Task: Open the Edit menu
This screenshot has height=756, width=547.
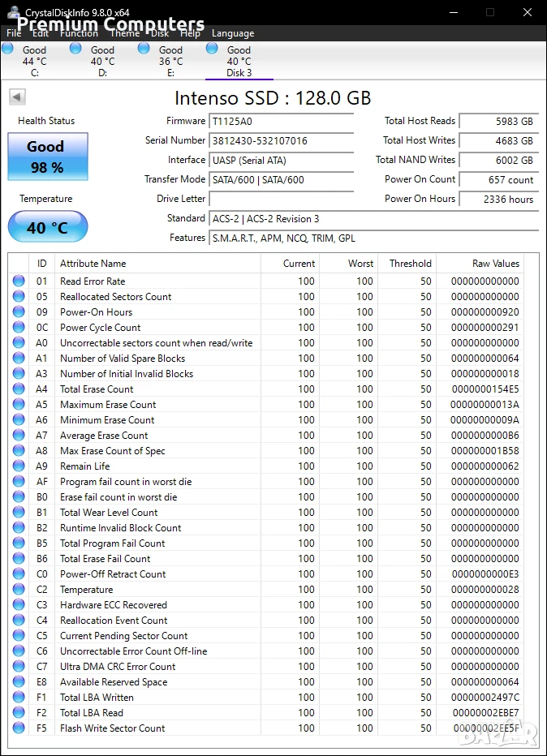Action: point(41,32)
